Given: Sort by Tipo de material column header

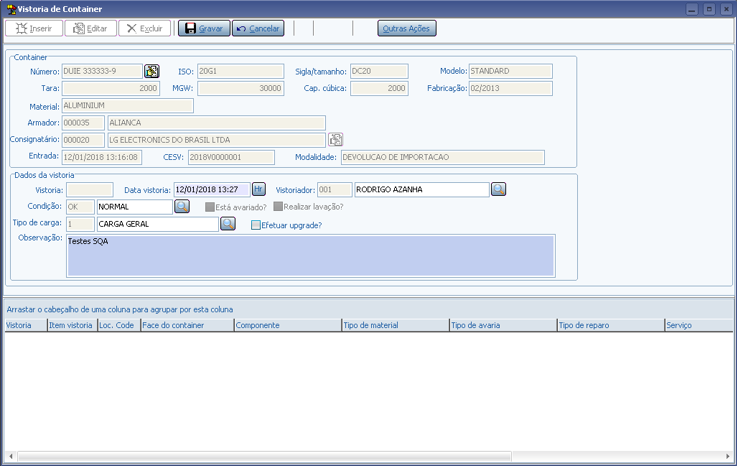Looking at the screenshot, I should point(395,325).
